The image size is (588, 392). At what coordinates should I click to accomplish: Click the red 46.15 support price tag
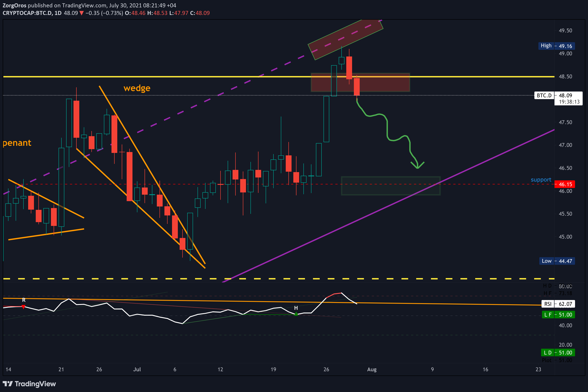(565, 184)
